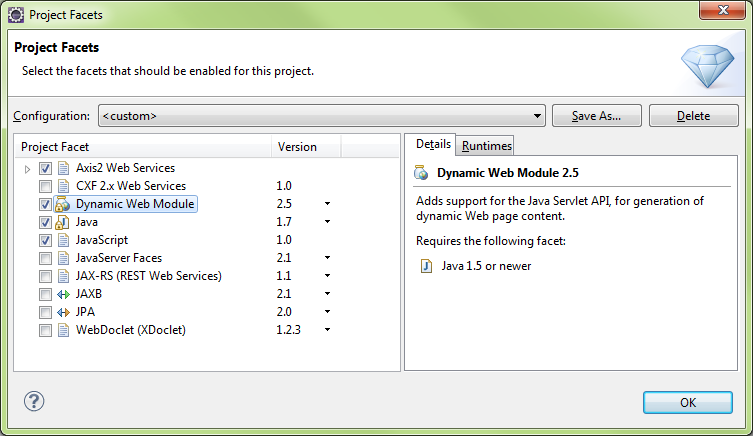Click the JAXB facet icon

coord(64,294)
